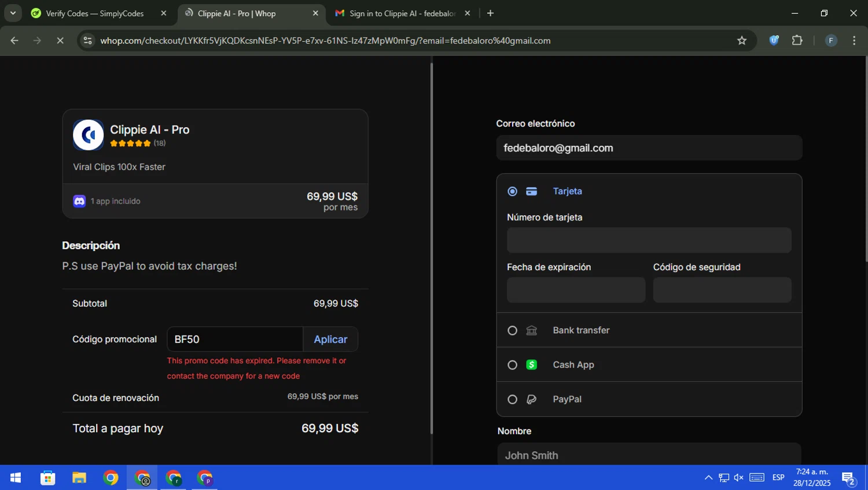
Task: Apply the promo code with Aplicar
Action: [330, 340]
